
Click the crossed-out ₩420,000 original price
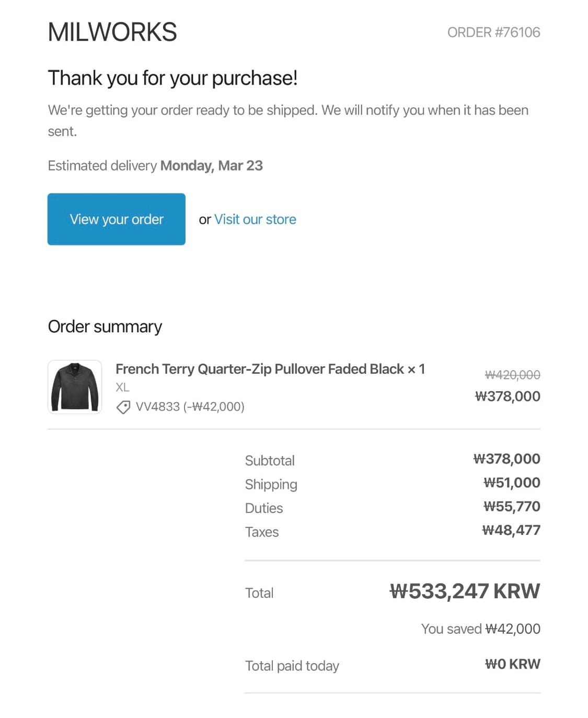[512, 374]
